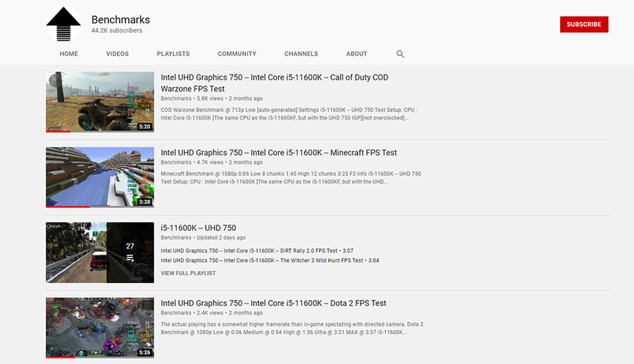Click the Dota 2 description text
The width and height of the screenshot is (634, 364).
pos(292,328)
